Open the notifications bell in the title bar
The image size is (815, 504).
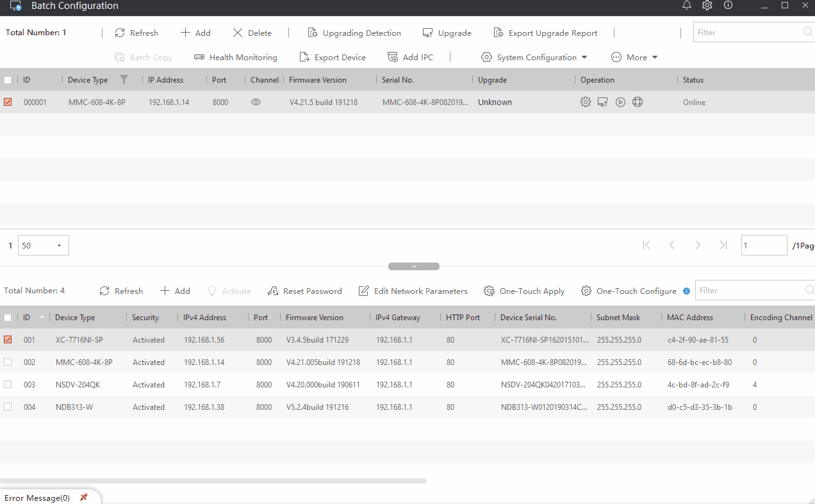pos(687,6)
